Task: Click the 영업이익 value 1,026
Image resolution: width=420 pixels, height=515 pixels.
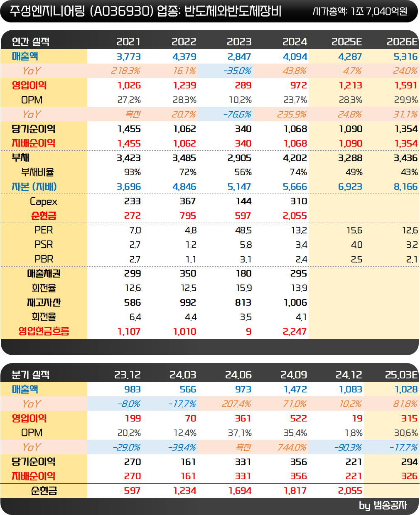Action: click(x=129, y=86)
